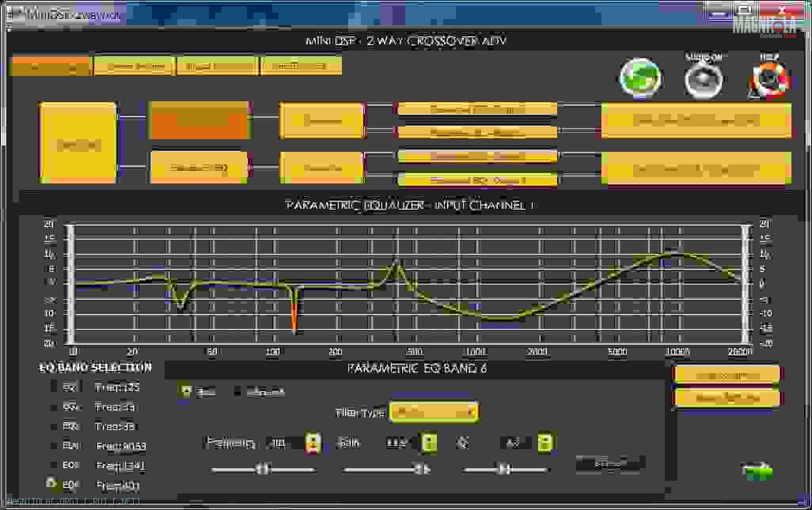Click the green globe connect icon
Image resolution: width=812 pixels, height=510 pixels.
coord(640,78)
